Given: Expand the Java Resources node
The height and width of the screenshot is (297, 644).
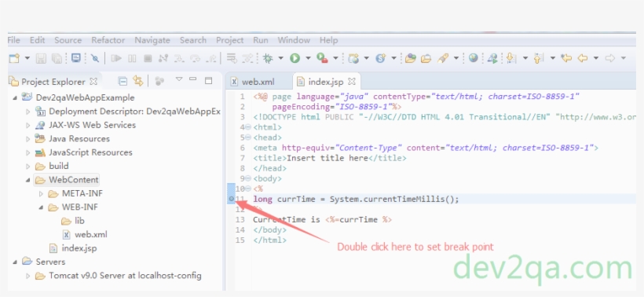Looking at the screenshot, I should click(27, 139).
